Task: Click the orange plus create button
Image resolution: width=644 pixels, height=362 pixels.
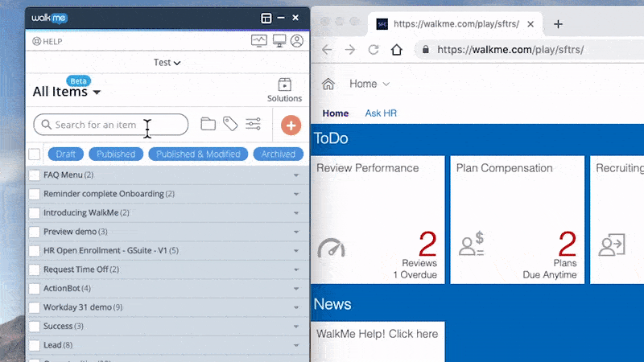Action: (291, 125)
